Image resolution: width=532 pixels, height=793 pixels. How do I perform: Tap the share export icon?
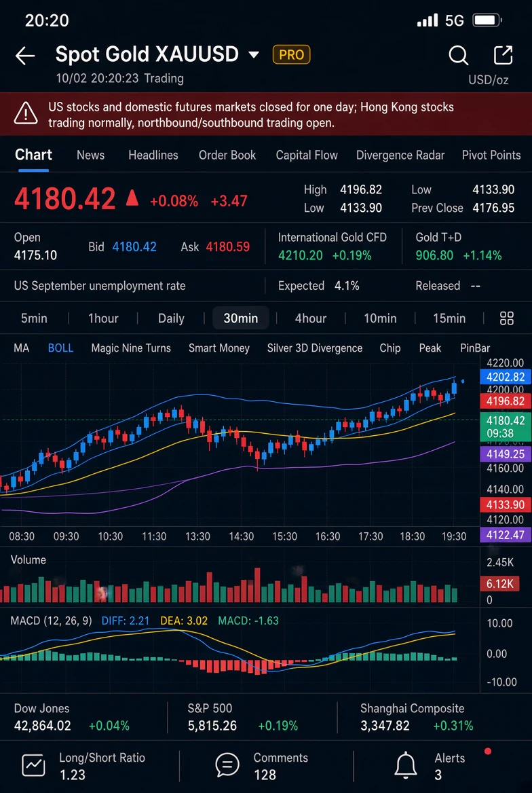pyautogui.click(x=503, y=55)
